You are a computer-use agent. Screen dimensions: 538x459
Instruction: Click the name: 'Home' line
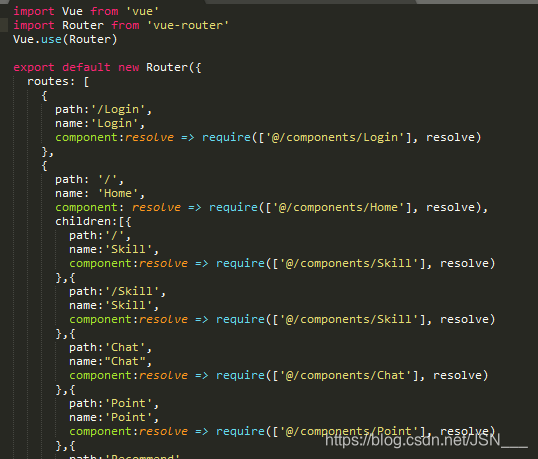pos(100,193)
